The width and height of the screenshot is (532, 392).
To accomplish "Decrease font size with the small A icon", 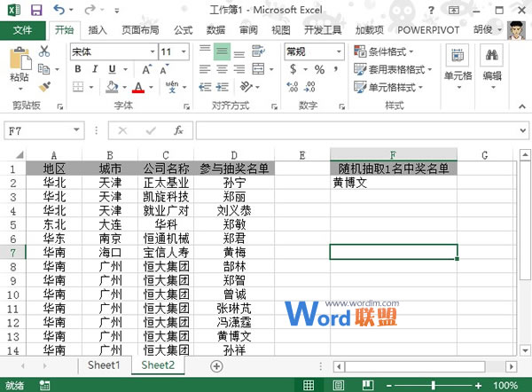I will click(165, 69).
